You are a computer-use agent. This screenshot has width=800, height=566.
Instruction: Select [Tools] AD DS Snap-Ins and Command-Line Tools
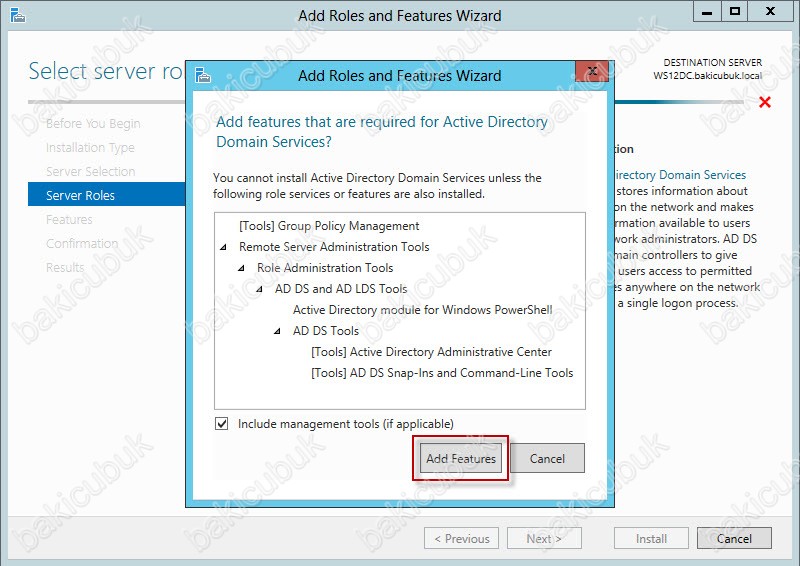(x=442, y=373)
